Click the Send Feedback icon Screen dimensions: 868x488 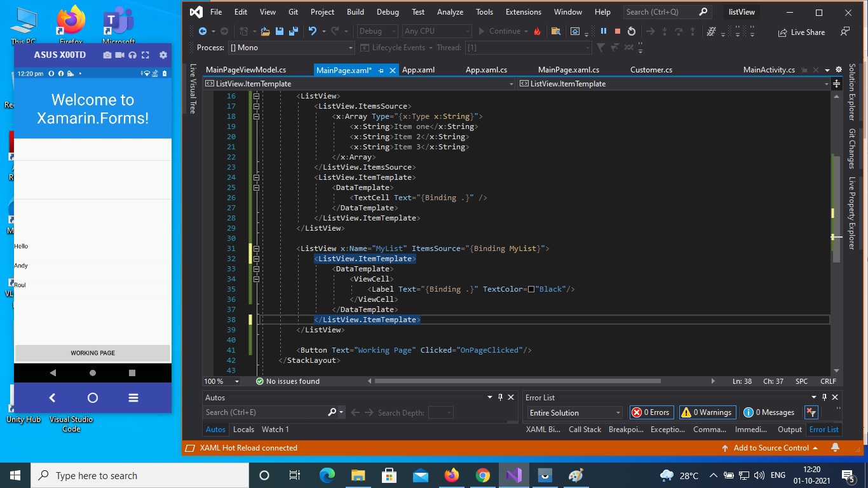(x=845, y=31)
